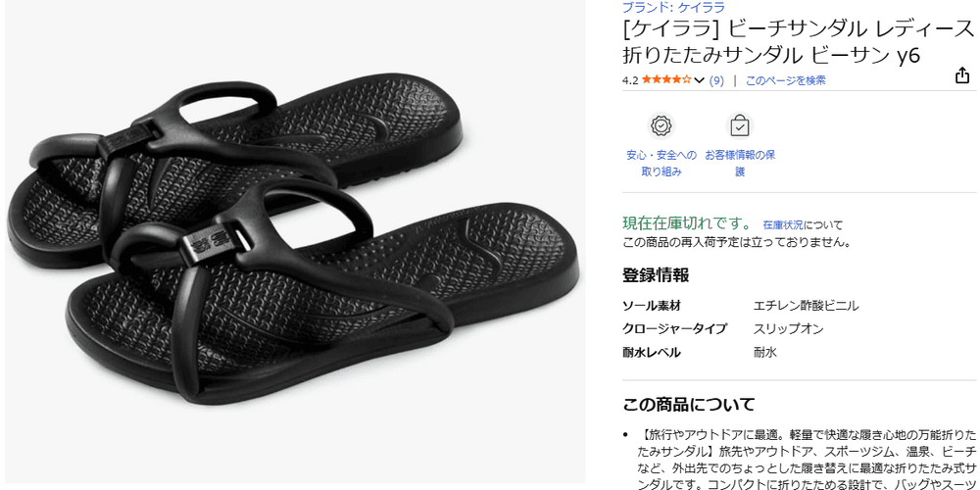Image resolution: width=980 pixels, height=490 pixels.
Task: Click the このページを検索 link
Action: (x=786, y=80)
